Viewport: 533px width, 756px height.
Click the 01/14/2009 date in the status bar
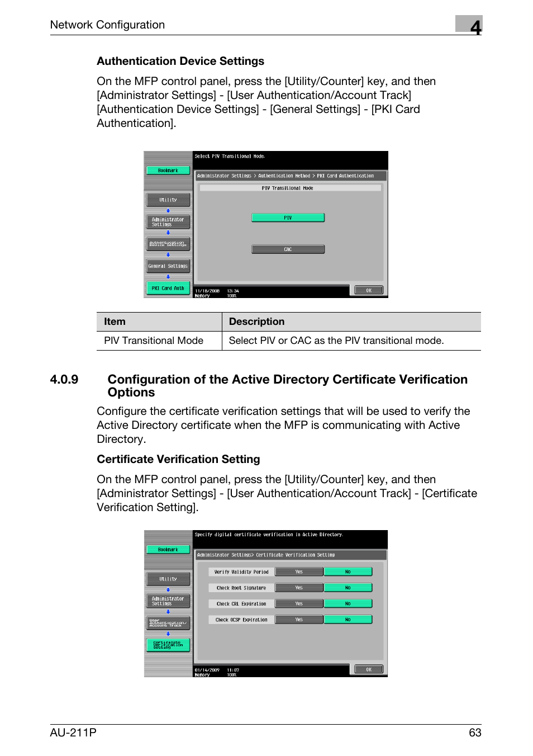coord(207,670)
